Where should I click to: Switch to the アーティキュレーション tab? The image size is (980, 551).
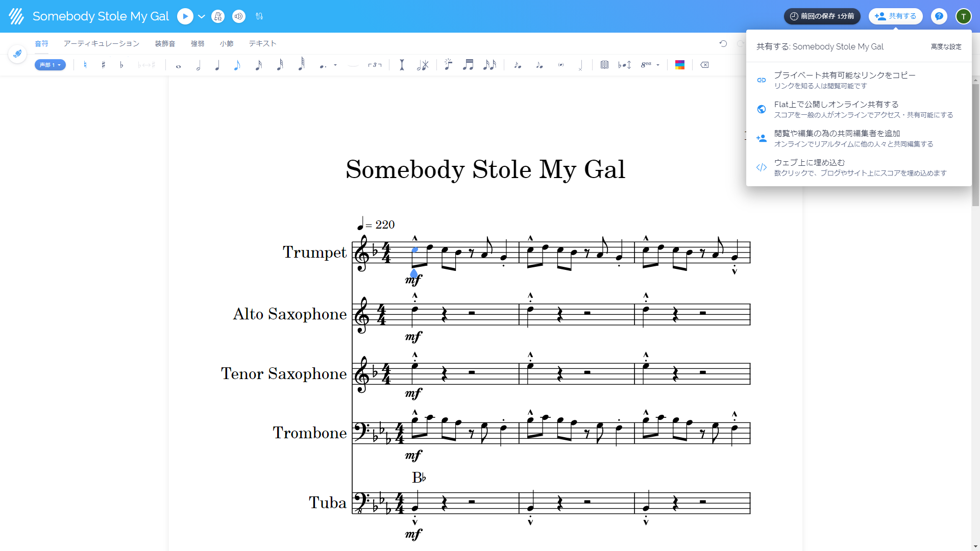pos(101,44)
